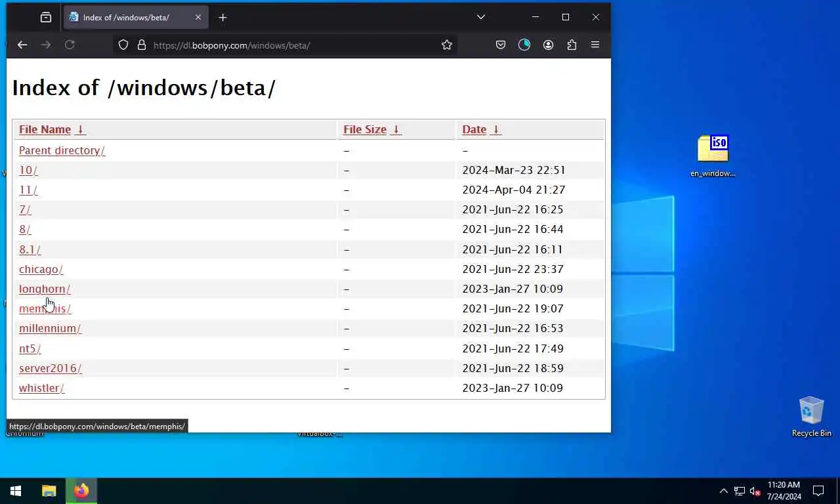The image size is (840, 504).
Task: Open a new browser tab
Action: tap(222, 17)
